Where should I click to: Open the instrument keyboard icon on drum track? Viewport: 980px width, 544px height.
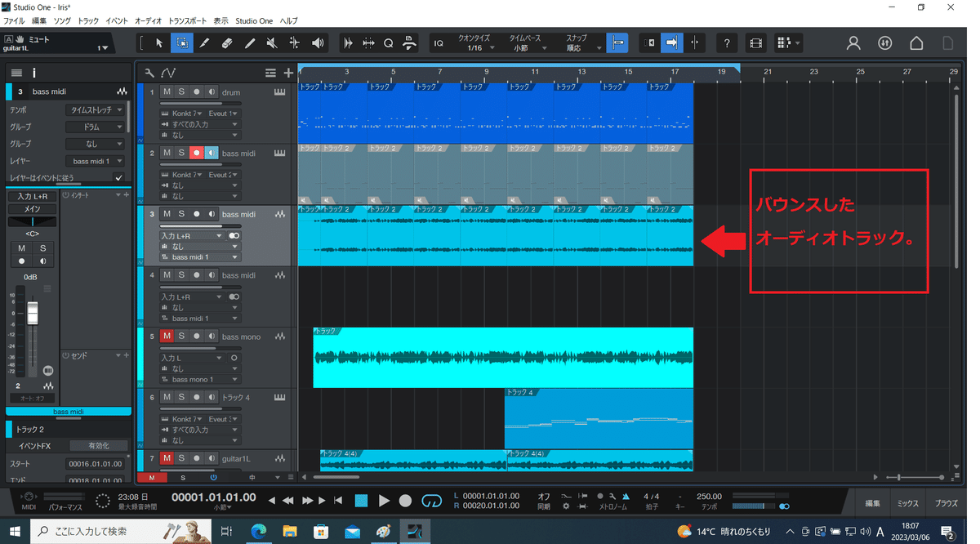click(x=280, y=92)
